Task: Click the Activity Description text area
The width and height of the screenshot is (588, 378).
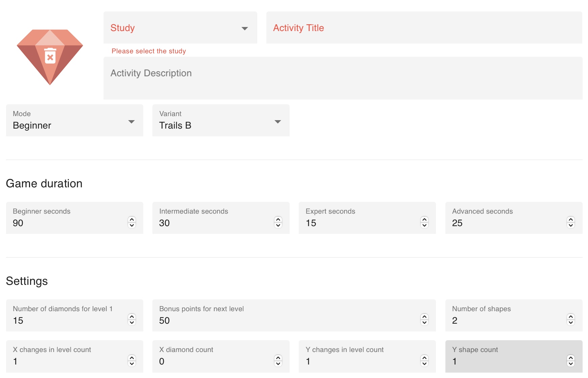Action: pos(343,78)
